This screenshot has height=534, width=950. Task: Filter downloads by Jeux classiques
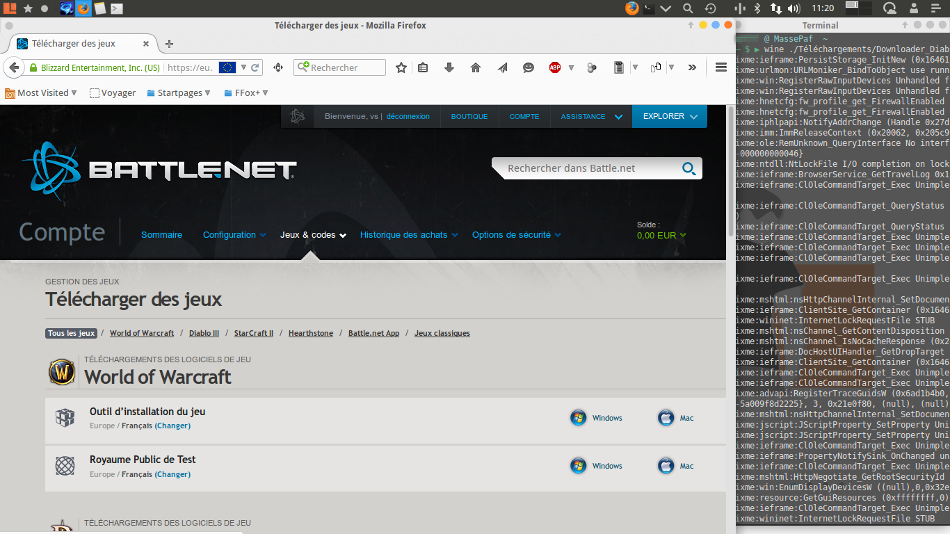pyautogui.click(x=442, y=333)
